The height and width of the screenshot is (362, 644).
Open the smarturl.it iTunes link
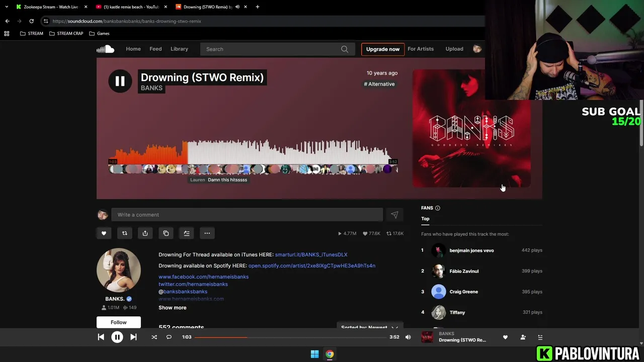click(311, 254)
